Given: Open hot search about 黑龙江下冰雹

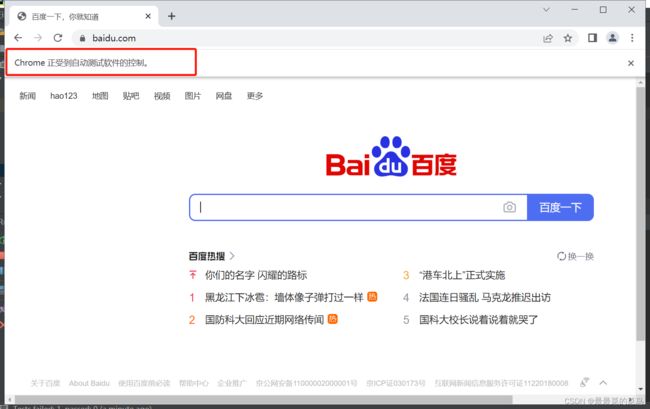Looking at the screenshot, I should click(x=284, y=298).
